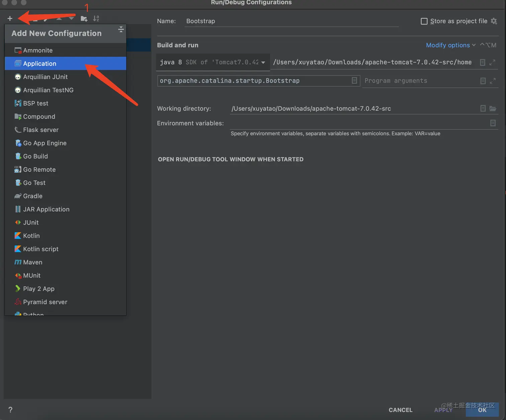Open Store as project file settings gear
The height and width of the screenshot is (420, 506).
(494, 21)
